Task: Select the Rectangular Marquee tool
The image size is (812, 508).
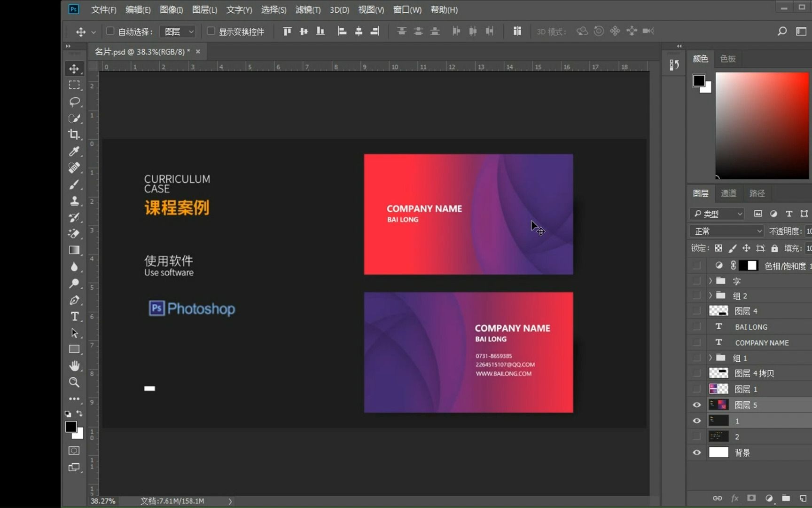Action: pyautogui.click(x=74, y=85)
